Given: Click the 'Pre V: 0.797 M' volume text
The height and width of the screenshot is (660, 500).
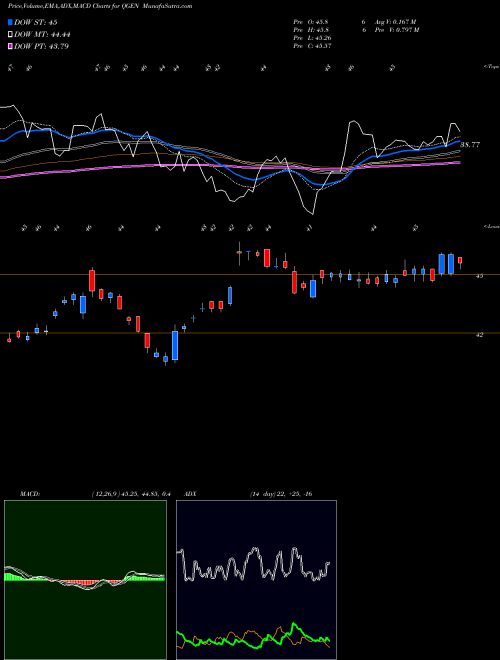Looking at the screenshot, I should (x=396, y=30).
